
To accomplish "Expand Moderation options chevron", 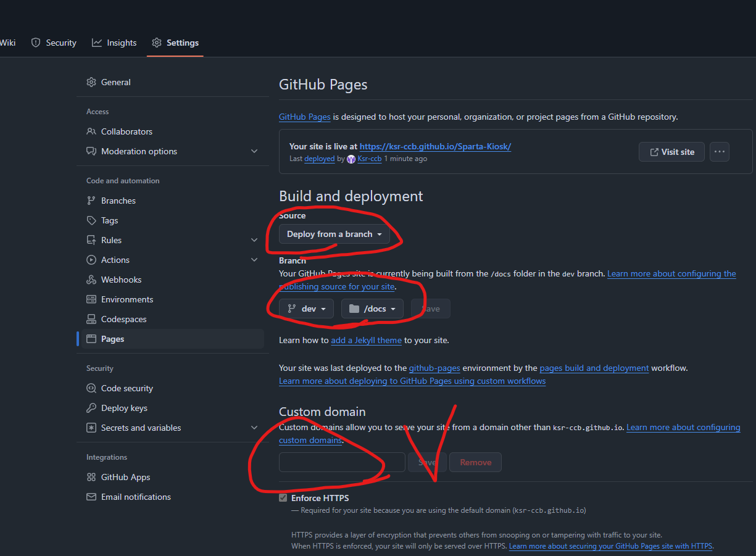I will [x=254, y=151].
